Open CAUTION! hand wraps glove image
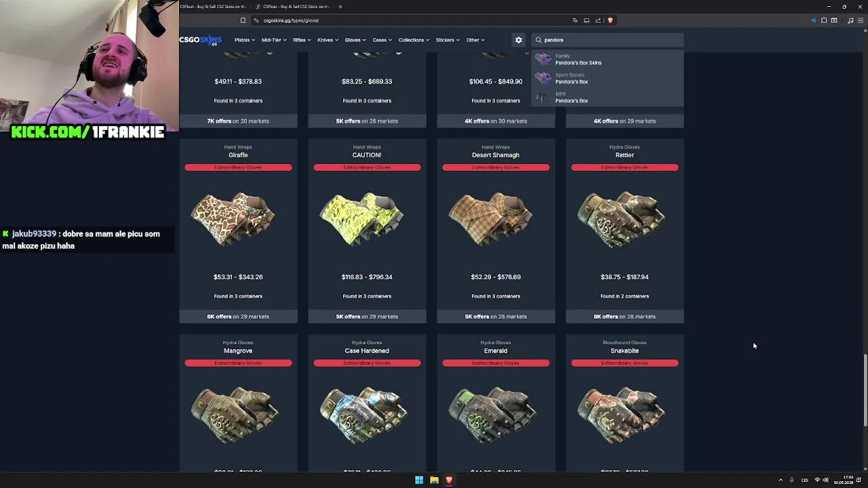 click(x=362, y=218)
